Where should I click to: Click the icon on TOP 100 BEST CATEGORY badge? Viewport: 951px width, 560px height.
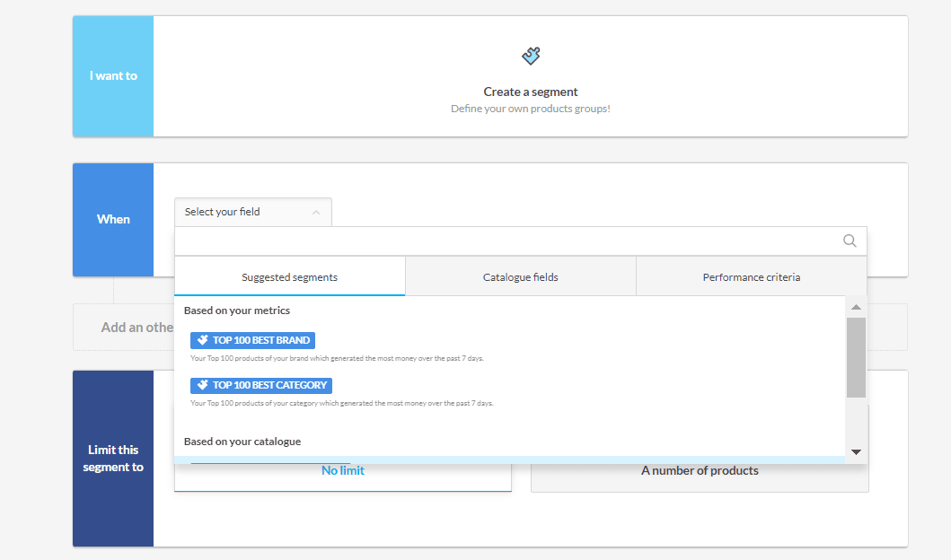[x=203, y=385]
